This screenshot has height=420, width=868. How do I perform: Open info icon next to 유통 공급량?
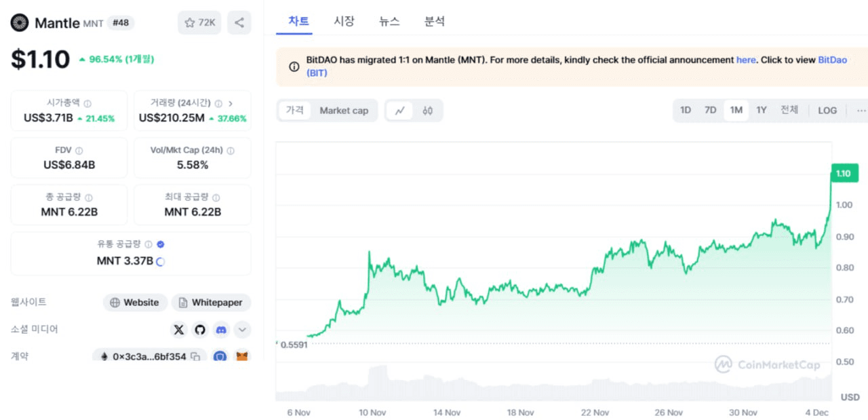pos(149,245)
